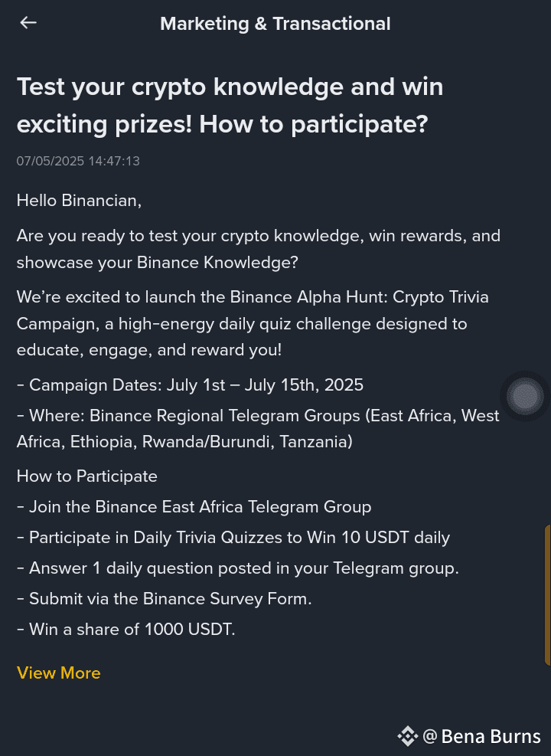551x756 pixels.
Task: Open the @ Bena Burns username watermark
Action: pyautogui.click(x=482, y=736)
